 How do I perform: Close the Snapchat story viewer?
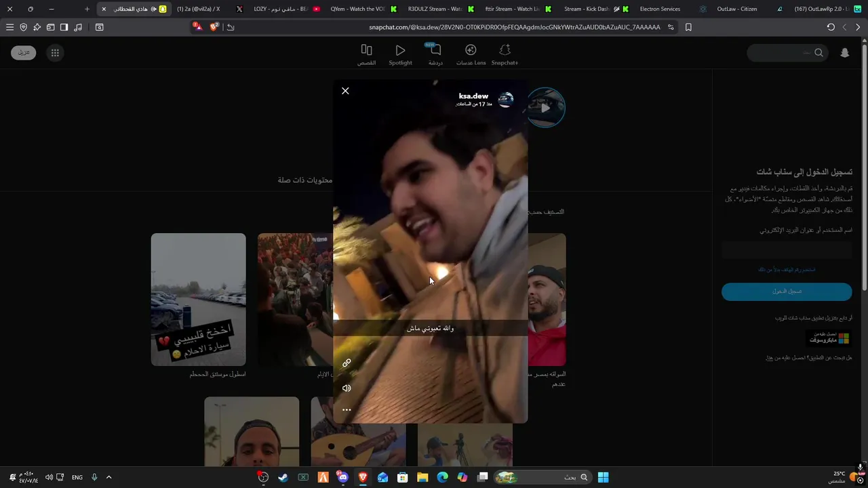pyautogui.click(x=345, y=91)
